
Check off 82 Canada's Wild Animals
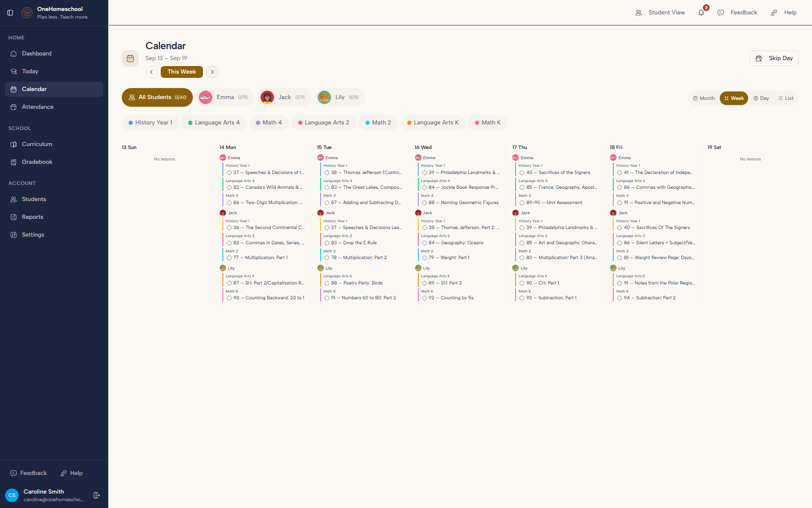point(229,188)
